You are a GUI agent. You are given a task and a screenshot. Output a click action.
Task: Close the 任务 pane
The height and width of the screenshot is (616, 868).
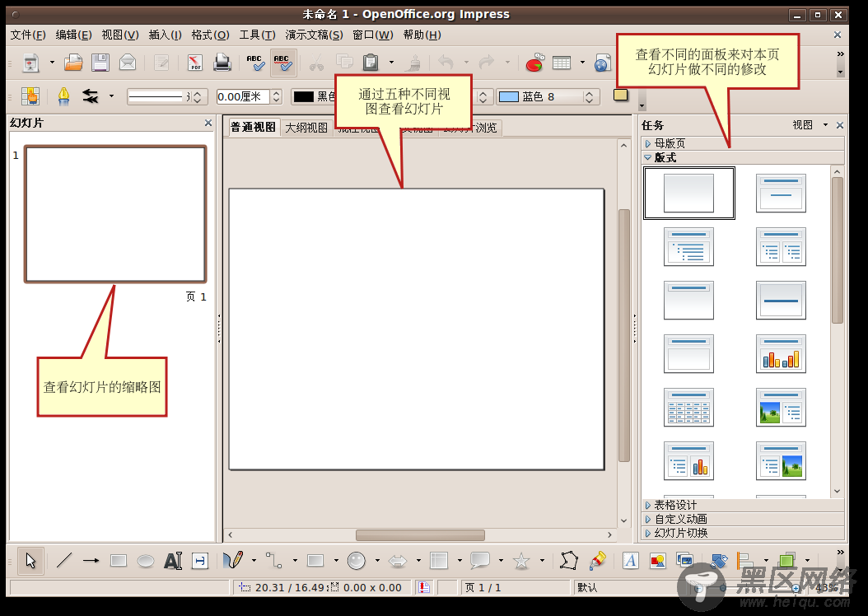coord(840,125)
